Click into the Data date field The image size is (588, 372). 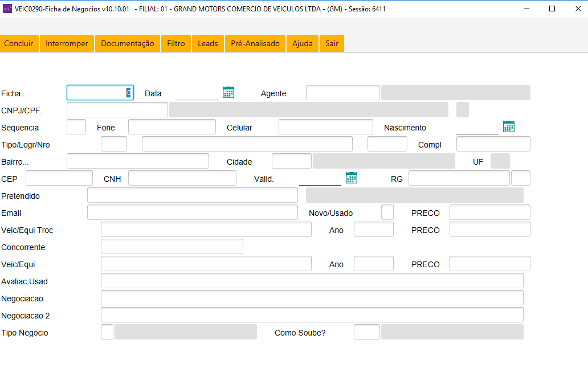197,93
